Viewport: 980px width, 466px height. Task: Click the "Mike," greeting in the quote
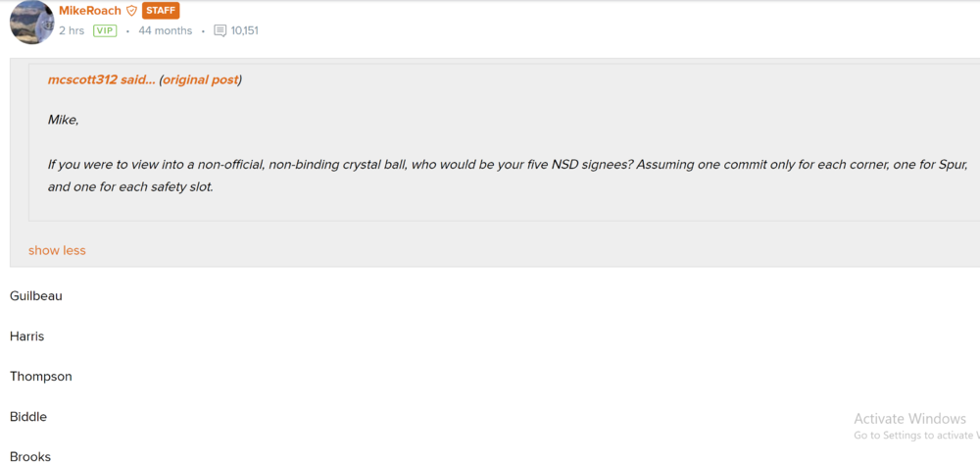coord(63,120)
